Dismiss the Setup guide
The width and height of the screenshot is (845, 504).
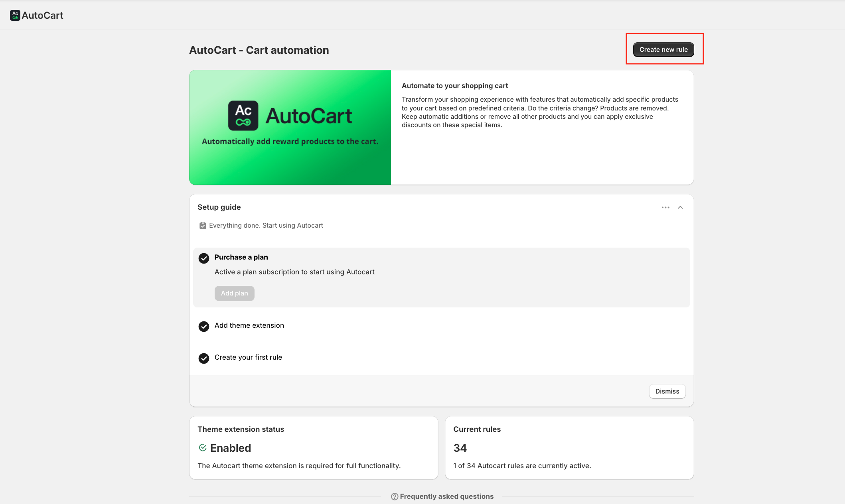(x=667, y=391)
